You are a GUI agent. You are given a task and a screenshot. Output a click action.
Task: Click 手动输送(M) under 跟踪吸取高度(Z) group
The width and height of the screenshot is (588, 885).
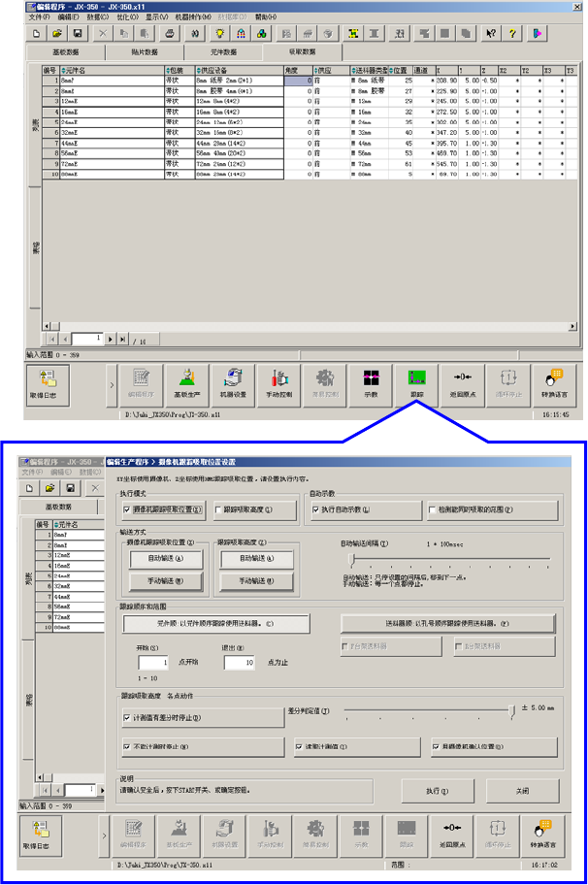pos(257,581)
